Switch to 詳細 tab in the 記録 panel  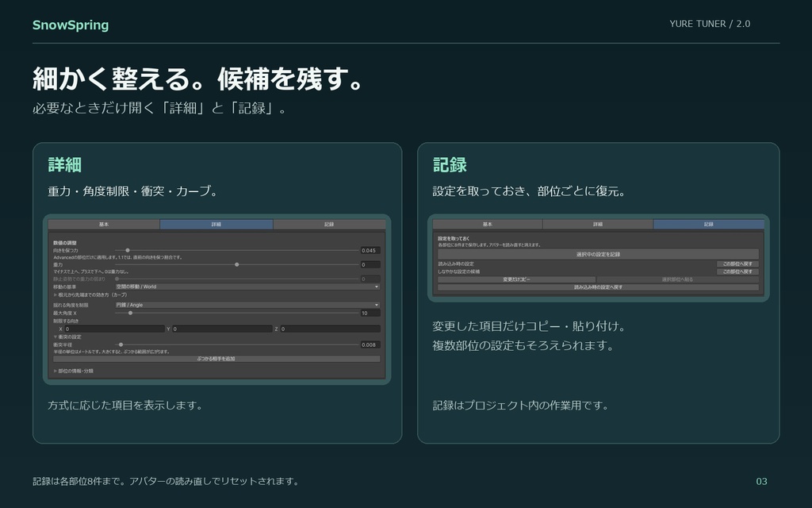[x=598, y=225]
